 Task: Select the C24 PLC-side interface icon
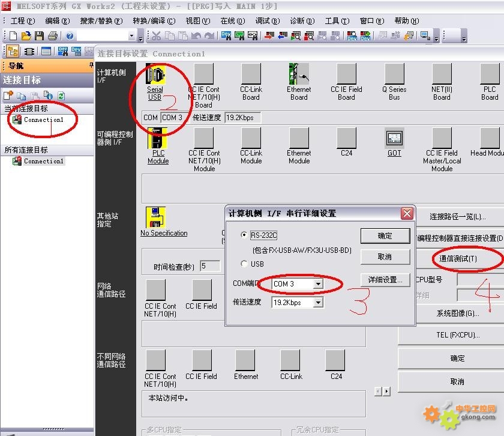(x=347, y=138)
